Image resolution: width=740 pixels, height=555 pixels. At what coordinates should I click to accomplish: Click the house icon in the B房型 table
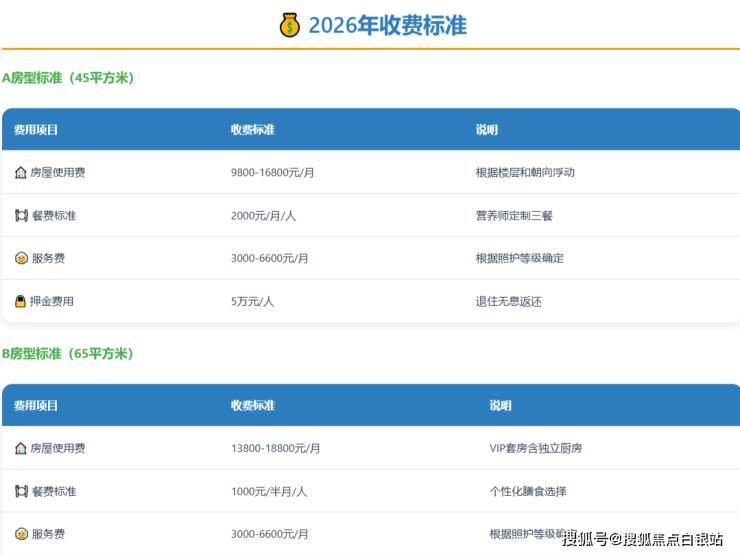click(x=21, y=448)
